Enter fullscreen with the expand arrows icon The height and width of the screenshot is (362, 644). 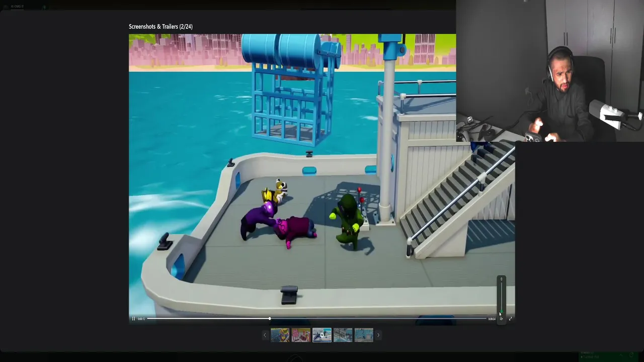pyautogui.click(x=510, y=319)
